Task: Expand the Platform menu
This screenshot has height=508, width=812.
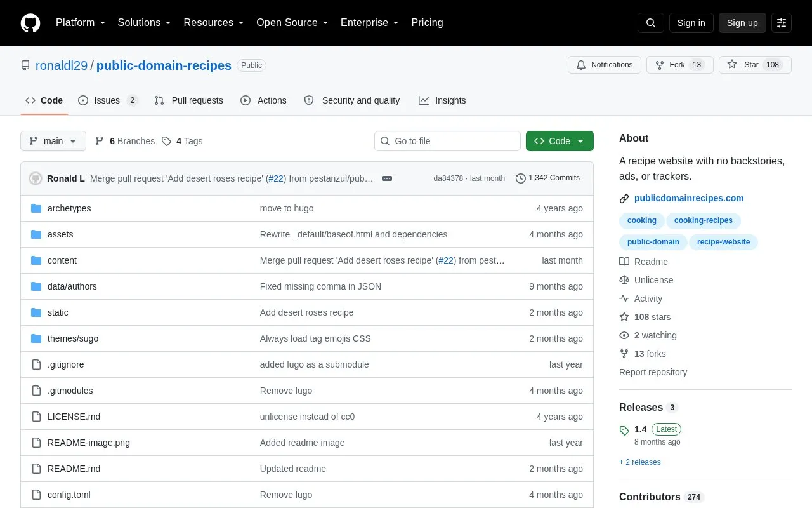Action: [81, 23]
